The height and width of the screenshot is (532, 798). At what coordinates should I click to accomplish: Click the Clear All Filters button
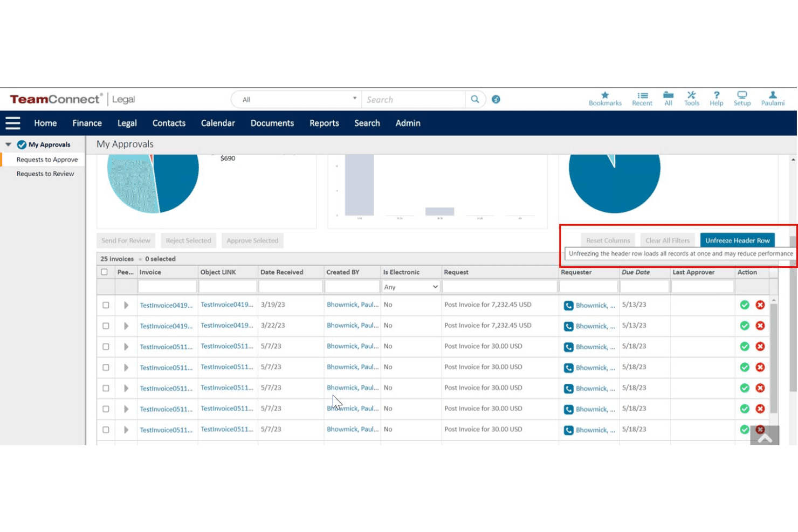pos(668,240)
